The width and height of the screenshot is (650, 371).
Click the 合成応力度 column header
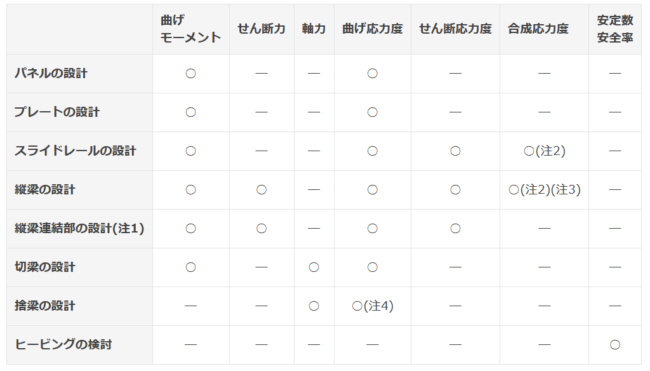click(x=538, y=29)
